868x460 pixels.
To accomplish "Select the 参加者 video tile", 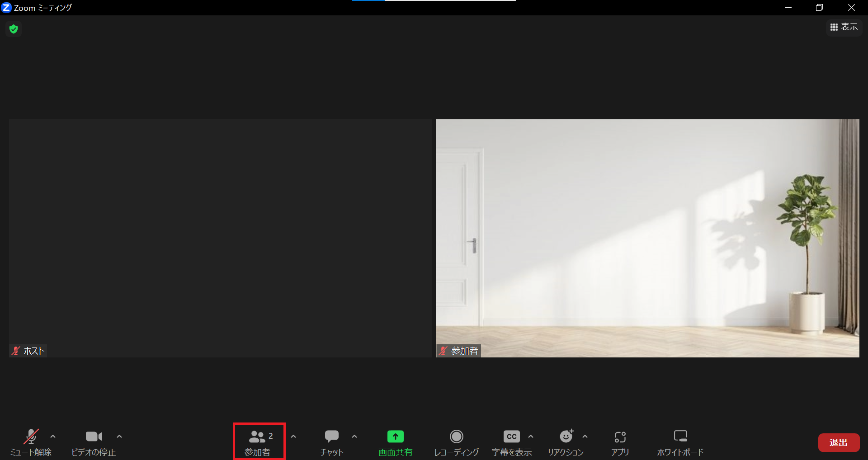I will (647, 238).
